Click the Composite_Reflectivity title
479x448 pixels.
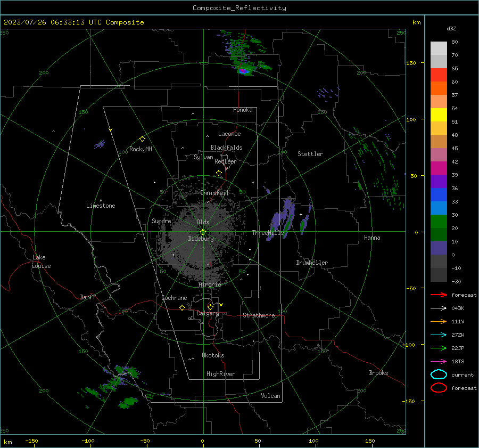[x=239, y=8]
